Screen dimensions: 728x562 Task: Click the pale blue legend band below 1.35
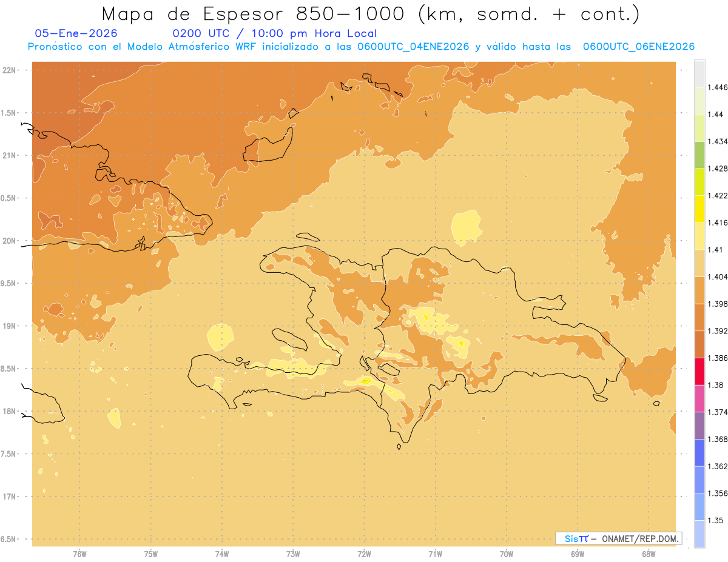699,534
